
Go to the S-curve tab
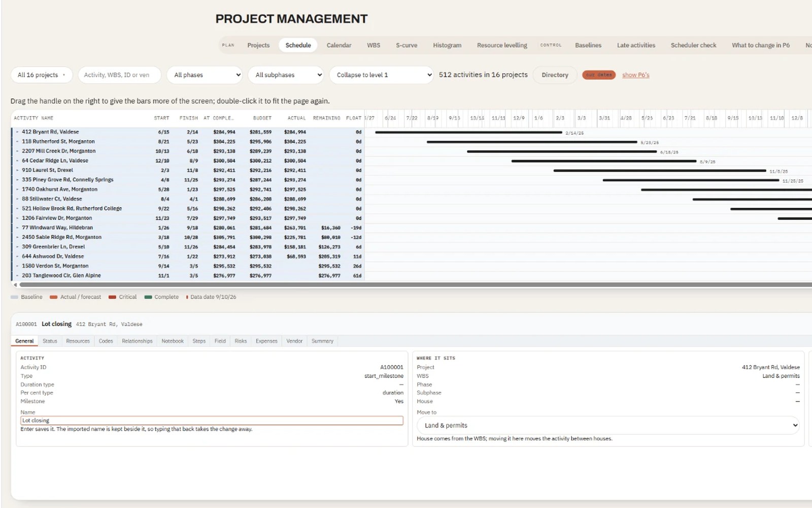coord(407,45)
